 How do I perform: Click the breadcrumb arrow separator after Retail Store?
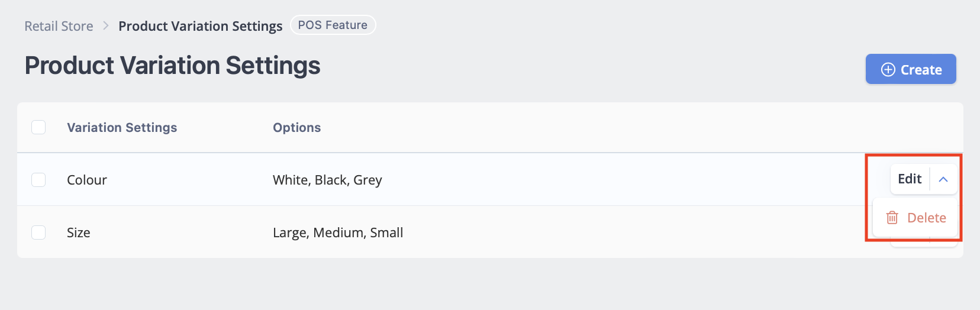click(x=106, y=25)
